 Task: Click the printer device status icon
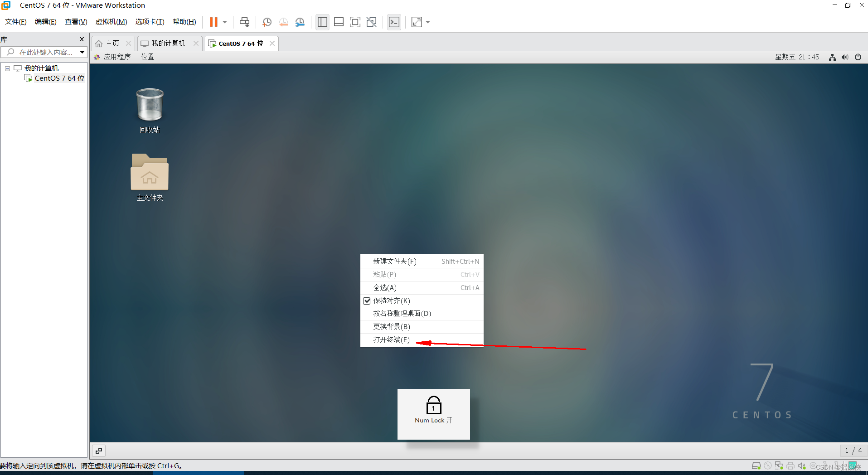(x=790, y=466)
